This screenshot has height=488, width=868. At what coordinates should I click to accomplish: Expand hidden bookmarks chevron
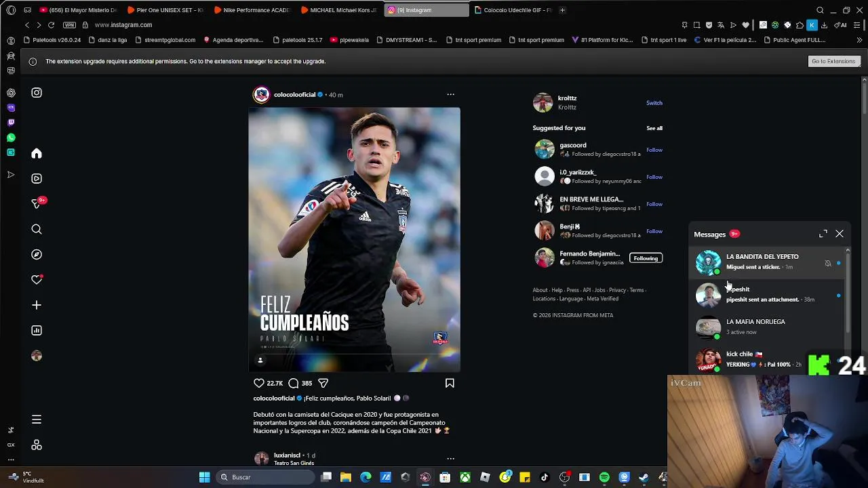coord(860,40)
